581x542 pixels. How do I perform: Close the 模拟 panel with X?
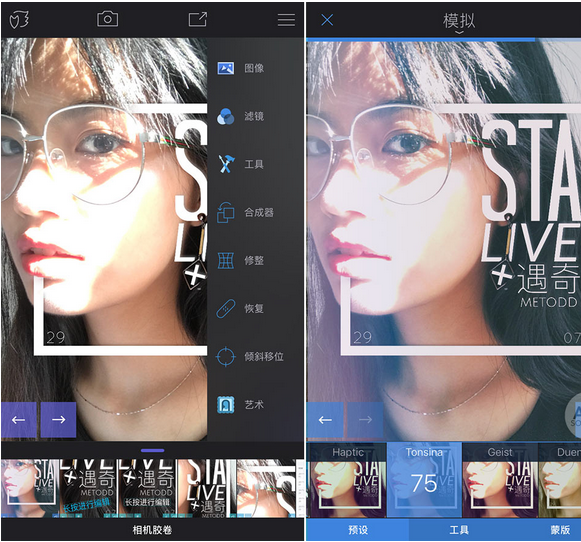click(327, 20)
